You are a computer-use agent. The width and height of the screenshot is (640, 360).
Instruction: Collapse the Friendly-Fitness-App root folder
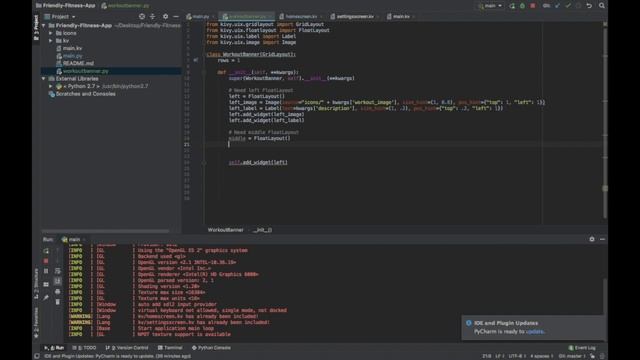click(x=44, y=25)
